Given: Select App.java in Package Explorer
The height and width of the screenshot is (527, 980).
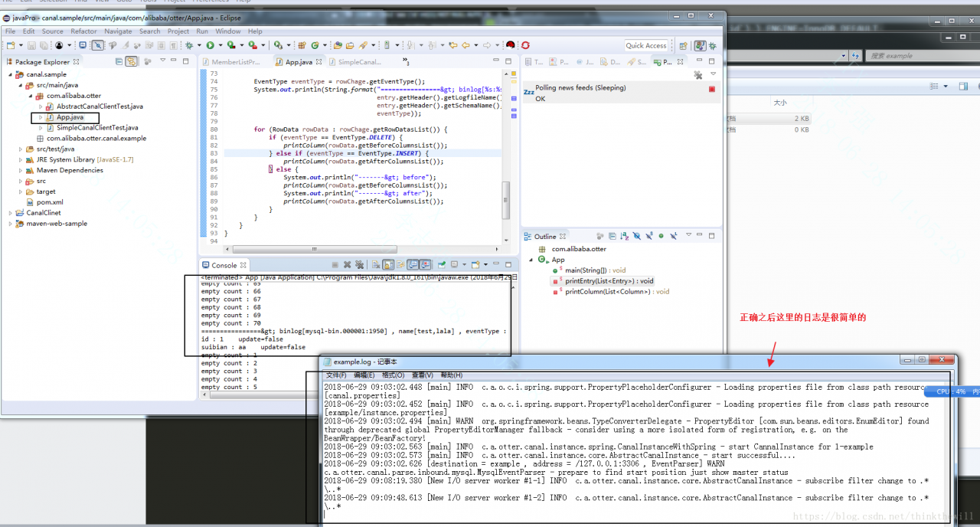Looking at the screenshot, I should click(69, 117).
